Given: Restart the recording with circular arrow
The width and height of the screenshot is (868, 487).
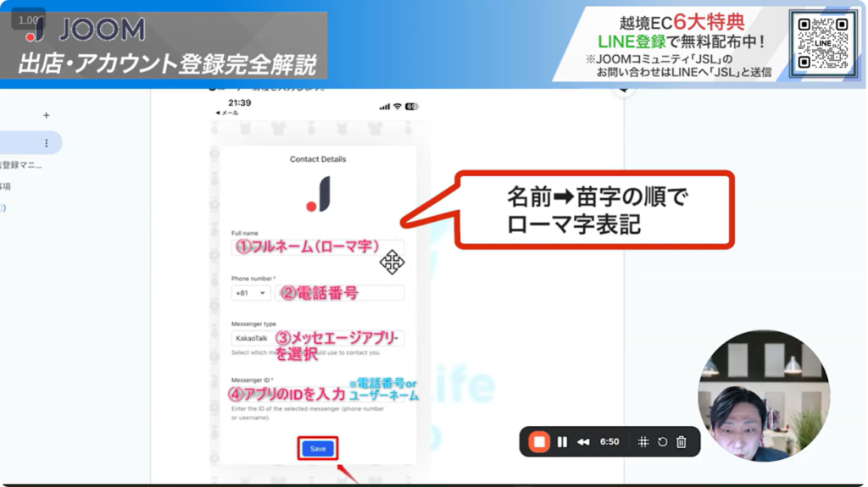Looking at the screenshot, I should pyautogui.click(x=662, y=442).
